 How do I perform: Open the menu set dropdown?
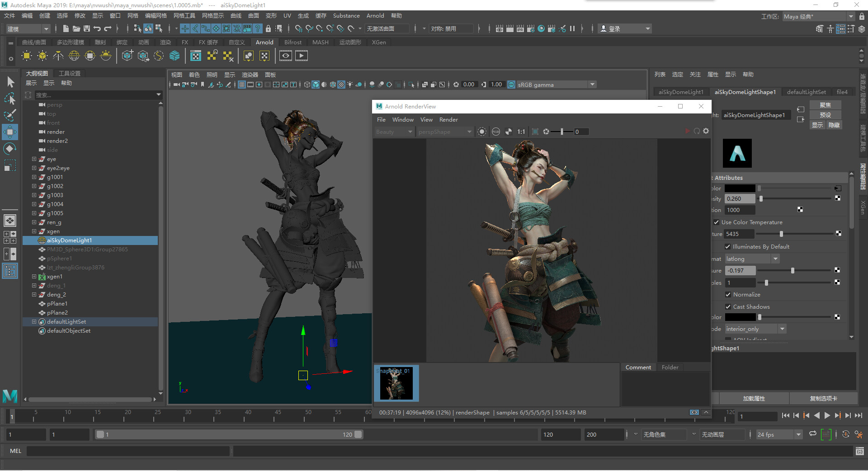point(28,28)
